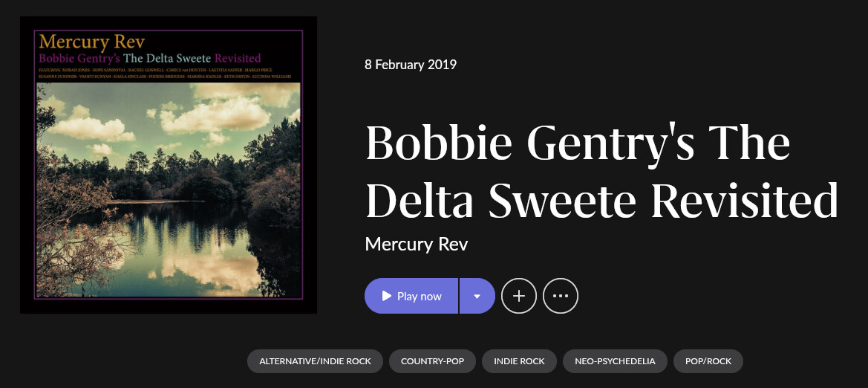
Task: Click the lake reflection in cover art
Action: tap(177, 250)
